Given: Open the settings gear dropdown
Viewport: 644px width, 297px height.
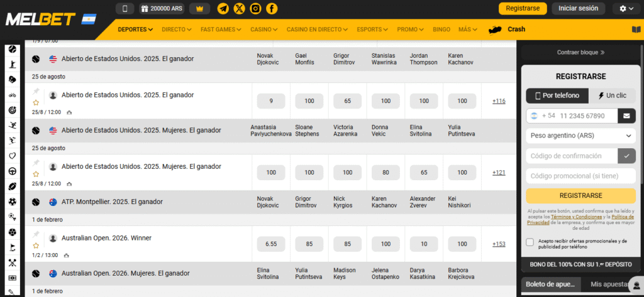Looking at the screenshot, I should 626,9.
